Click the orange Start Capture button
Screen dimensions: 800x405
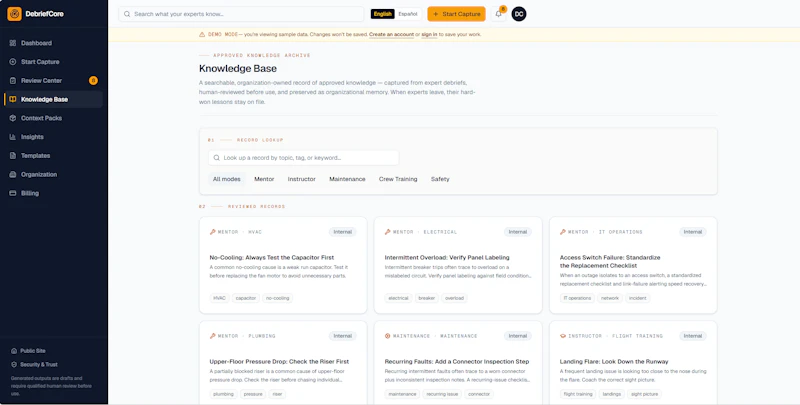click(x=456, y=14)
